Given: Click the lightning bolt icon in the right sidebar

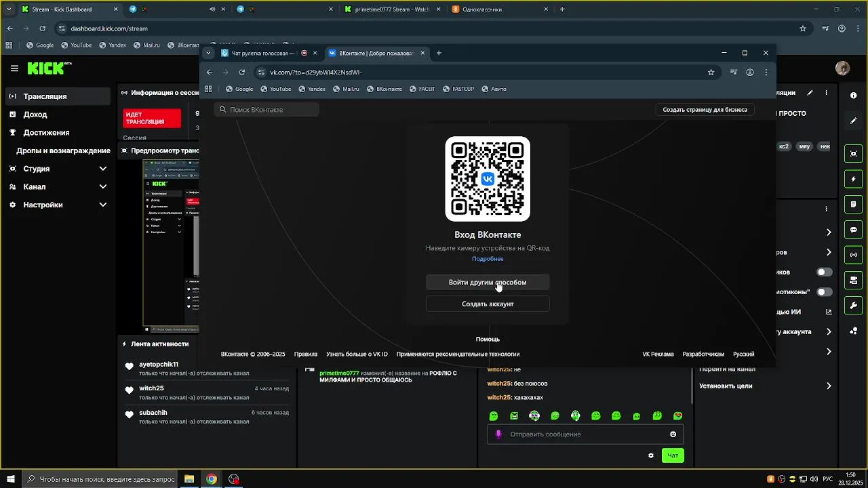Looking at the screenshot, I should (x=853, y=179).
